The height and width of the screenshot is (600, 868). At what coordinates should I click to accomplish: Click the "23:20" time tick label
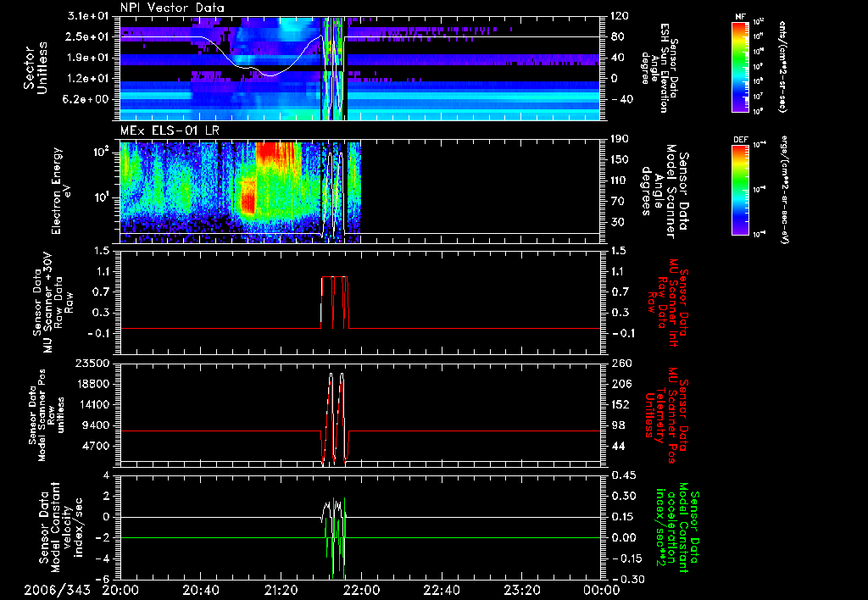pyautogui.click(x=522, y=590)
